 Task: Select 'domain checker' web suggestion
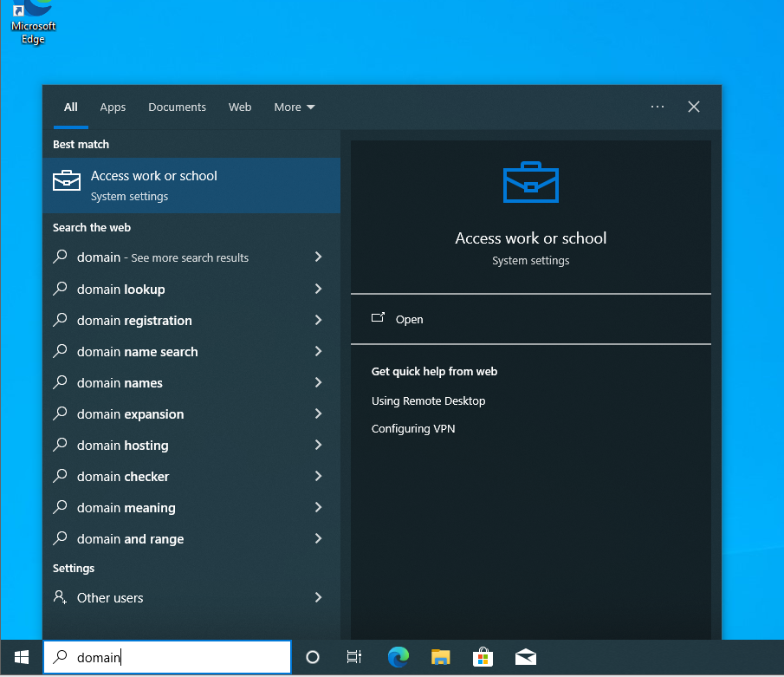tap(191, 477)
